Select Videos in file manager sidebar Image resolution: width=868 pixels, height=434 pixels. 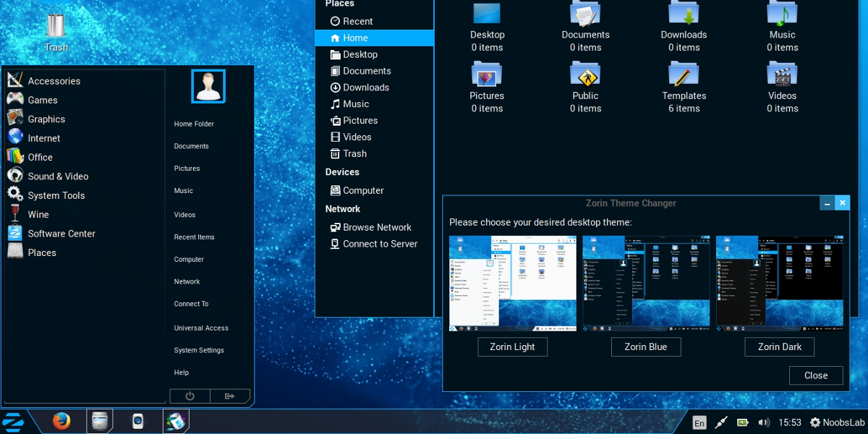[374, 137]
